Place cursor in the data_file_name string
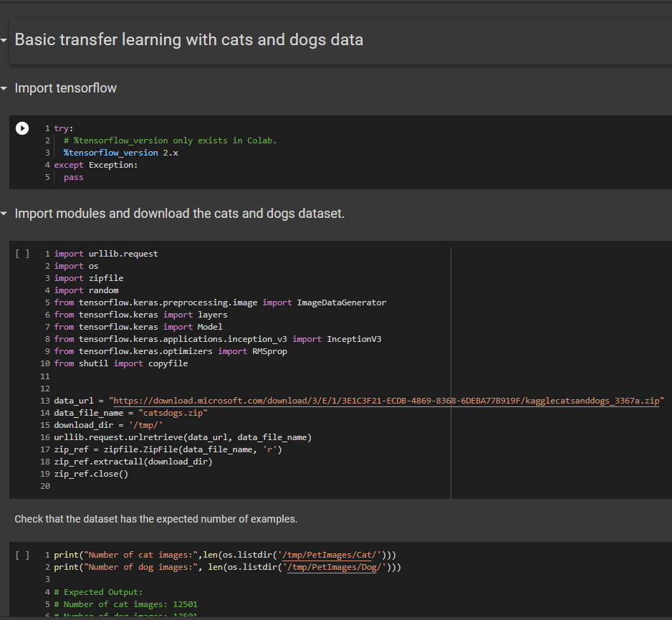The width and height of the screenshot is (672, 620). (179, 412)
